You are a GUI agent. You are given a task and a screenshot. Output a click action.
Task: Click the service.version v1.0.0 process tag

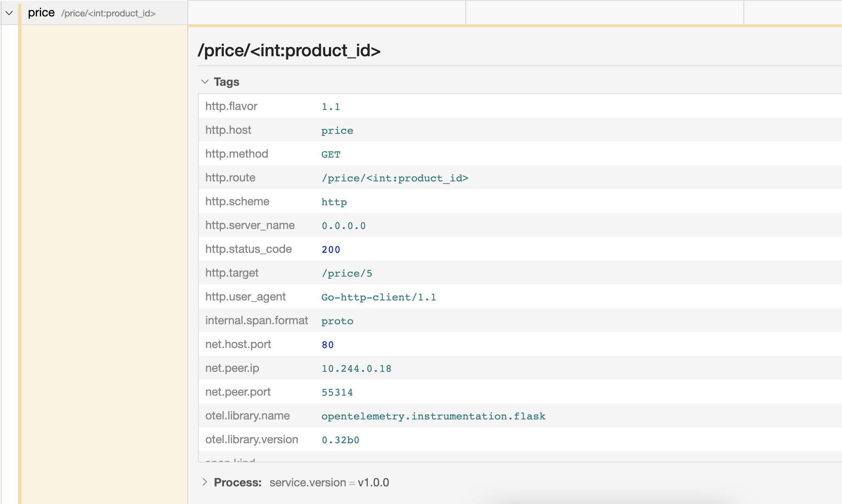pyautogui.click(x=329, y=482)
